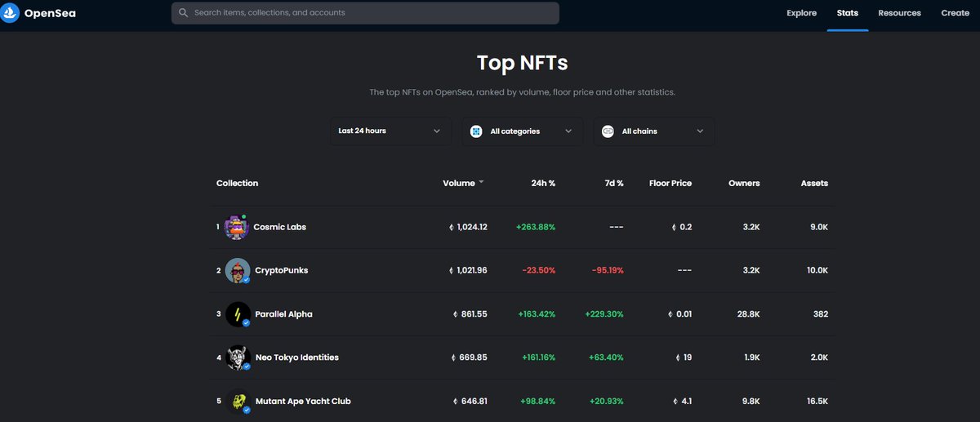Click the Top NFTs heading

[522, 62]
